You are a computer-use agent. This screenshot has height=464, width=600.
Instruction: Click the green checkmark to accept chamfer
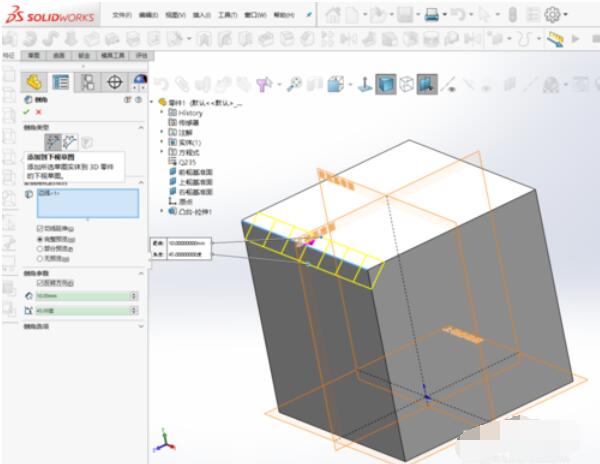point(27,112)
